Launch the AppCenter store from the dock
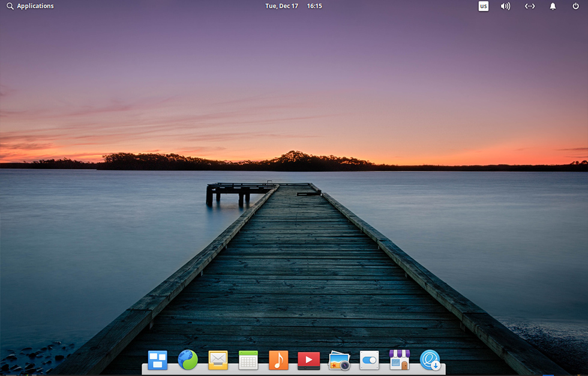 (x=400, y=360)
